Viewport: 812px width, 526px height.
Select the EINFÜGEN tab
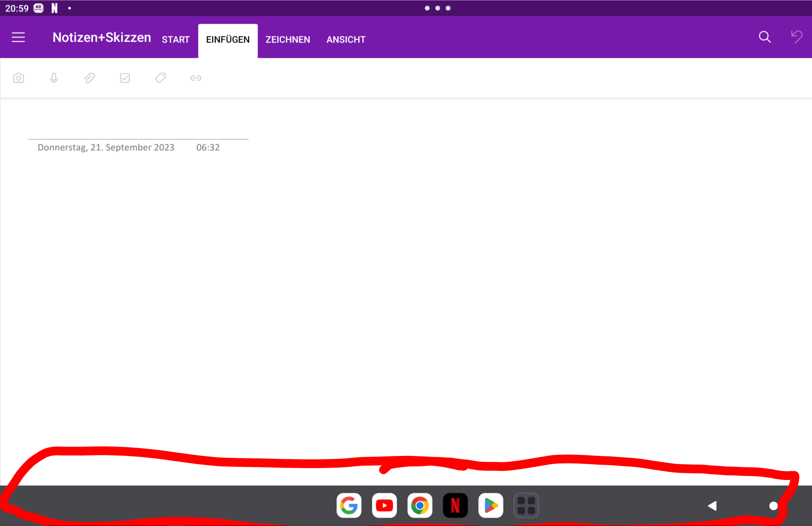click(x=228, y=40)
